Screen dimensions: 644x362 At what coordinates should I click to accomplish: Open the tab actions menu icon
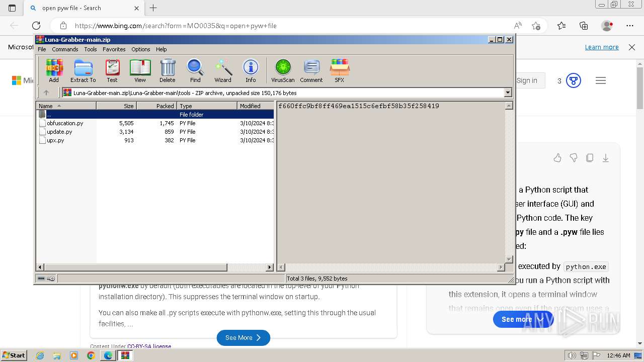coord(12,8)
